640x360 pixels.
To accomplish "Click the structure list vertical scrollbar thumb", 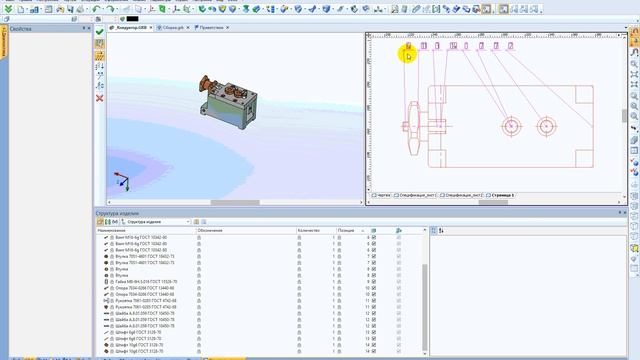I will tap(424, 307).
